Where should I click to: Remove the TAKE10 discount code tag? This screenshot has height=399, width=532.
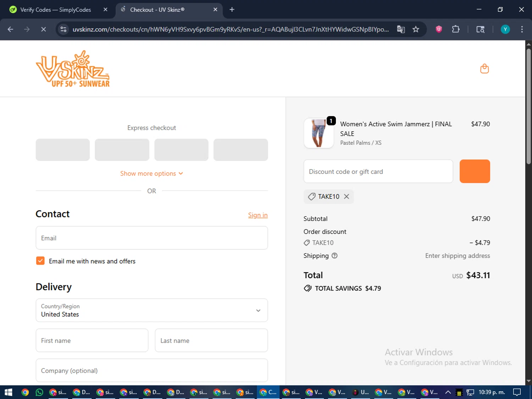tap(347, 196)
